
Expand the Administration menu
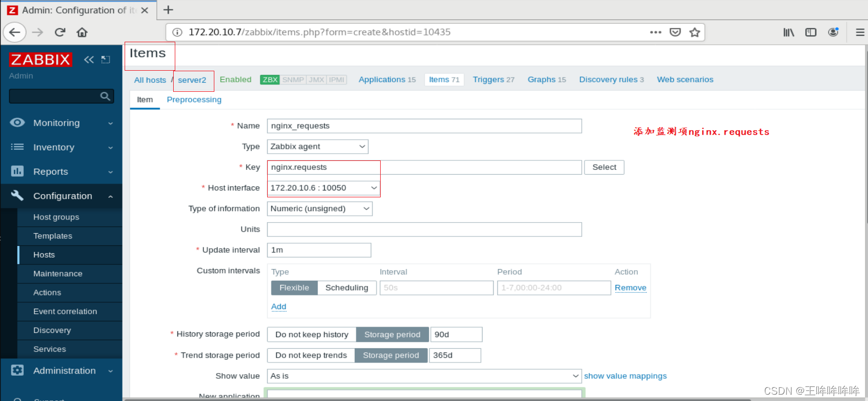62,370
